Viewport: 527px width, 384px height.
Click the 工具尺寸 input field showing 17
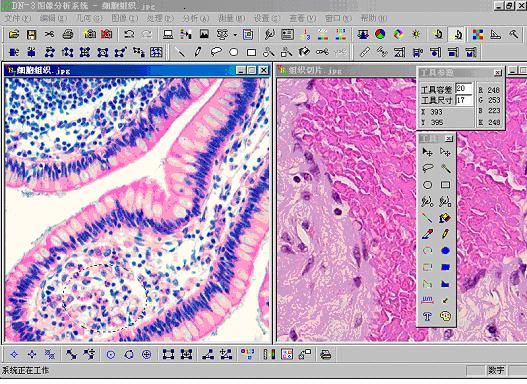click(x=464, y=100)
